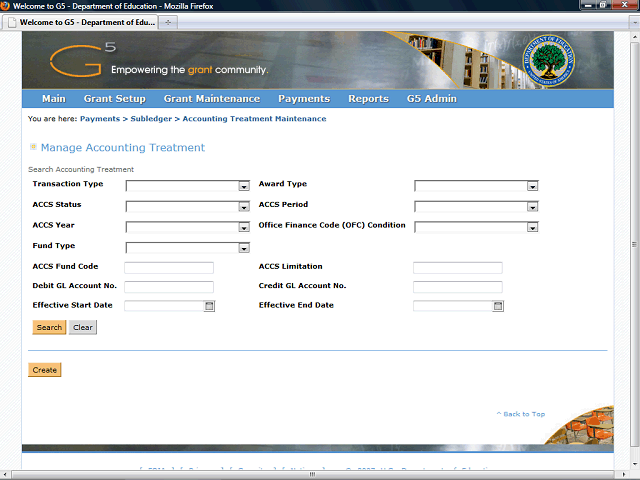Screen dimensions: 640x480
Task: Focus the ACCS Fund Code field
Action: (x=169, y=268)
